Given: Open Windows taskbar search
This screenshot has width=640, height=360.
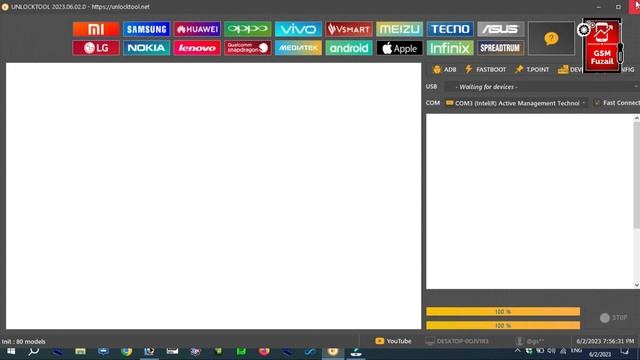Looking at the screenshot, I should (x=34, y=351).
